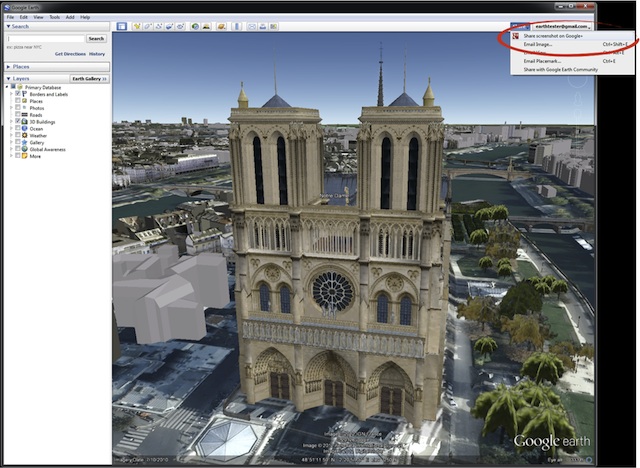The width and height of the screenshot is (640, 468).
Task: Add an image overlay from the toolbar
Action: [x=169, y=26]
